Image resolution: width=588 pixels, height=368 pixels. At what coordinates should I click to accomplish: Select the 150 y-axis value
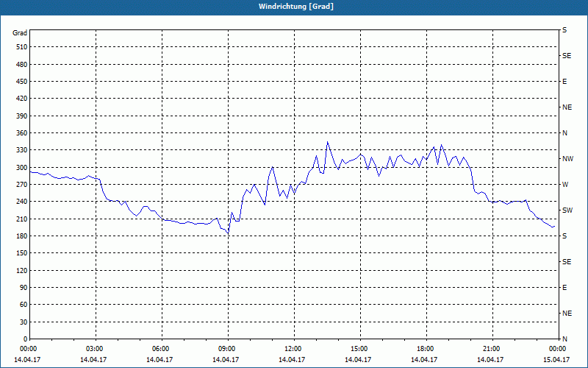click(x=22, y=253)
